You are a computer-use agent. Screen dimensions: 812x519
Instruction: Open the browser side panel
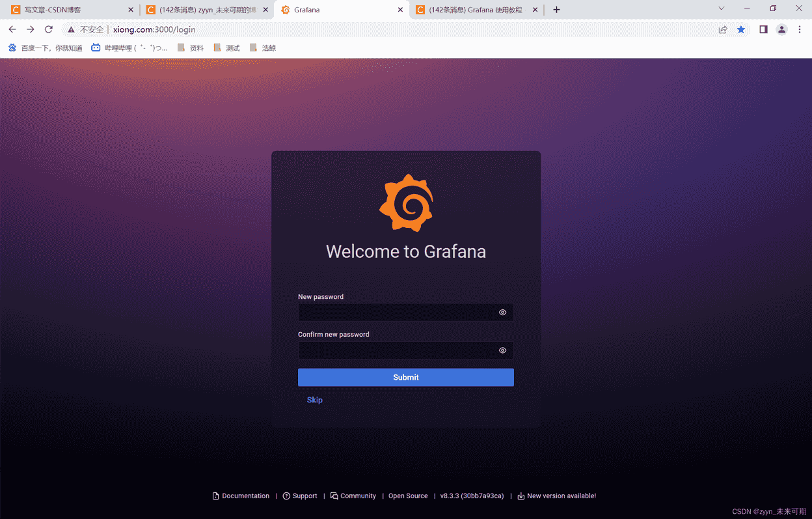tap(764, 29)
